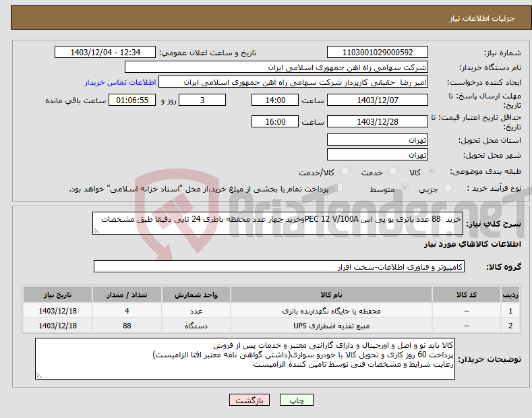Click the quantity cell 88
Viewport: 532px width, 418px height.
pos(127,326)
